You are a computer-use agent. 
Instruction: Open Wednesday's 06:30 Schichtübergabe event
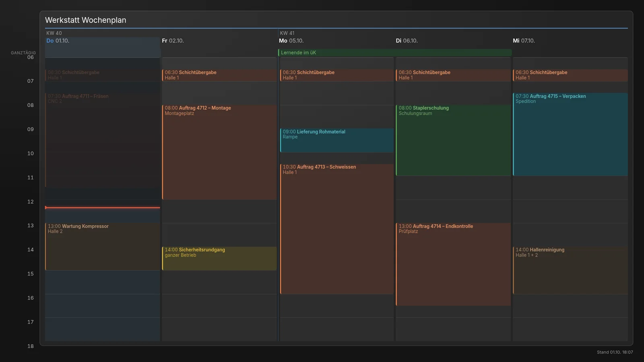pos(570,75)
